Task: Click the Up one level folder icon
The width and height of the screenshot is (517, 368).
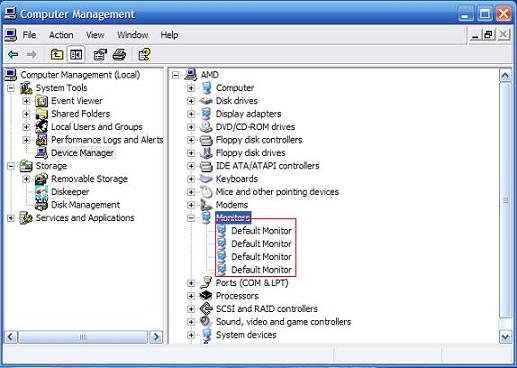Action: point(57,54)
